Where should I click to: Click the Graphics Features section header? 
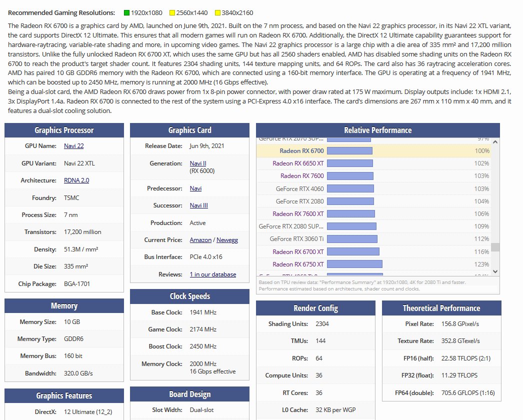[x=64, y=395]
